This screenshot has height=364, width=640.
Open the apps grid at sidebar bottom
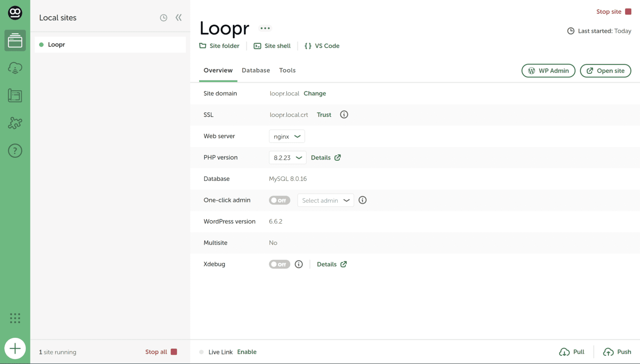(15, 318)
